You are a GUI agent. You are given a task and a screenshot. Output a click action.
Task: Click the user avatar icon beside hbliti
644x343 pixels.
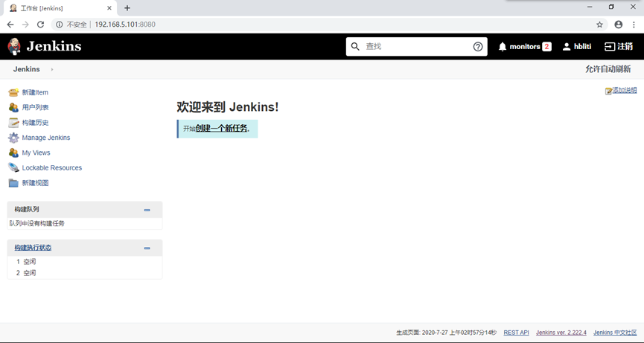(x=567, y=47)
